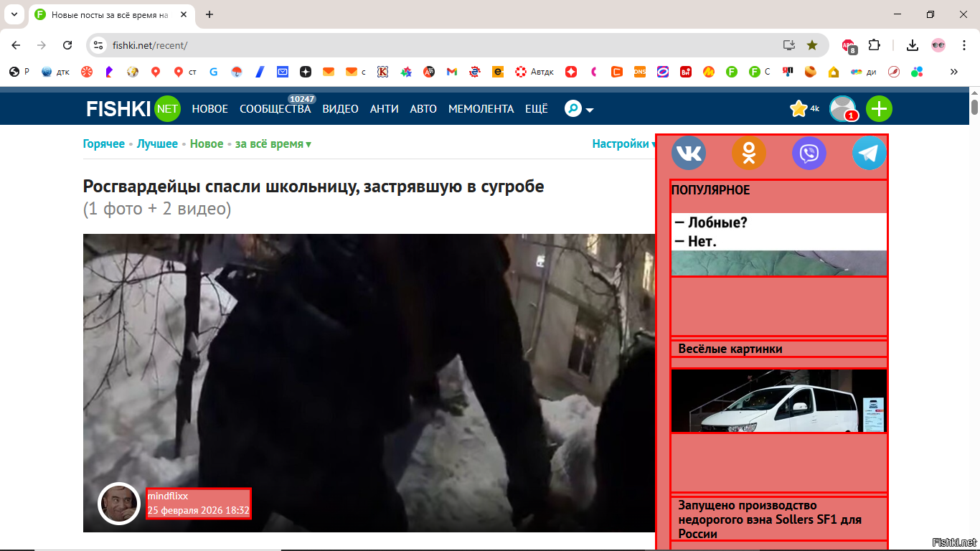Image resolution: width=980 pixels, height=551 pixels.
Task: Click the green plus add-post button
Action: coord(879,109)
